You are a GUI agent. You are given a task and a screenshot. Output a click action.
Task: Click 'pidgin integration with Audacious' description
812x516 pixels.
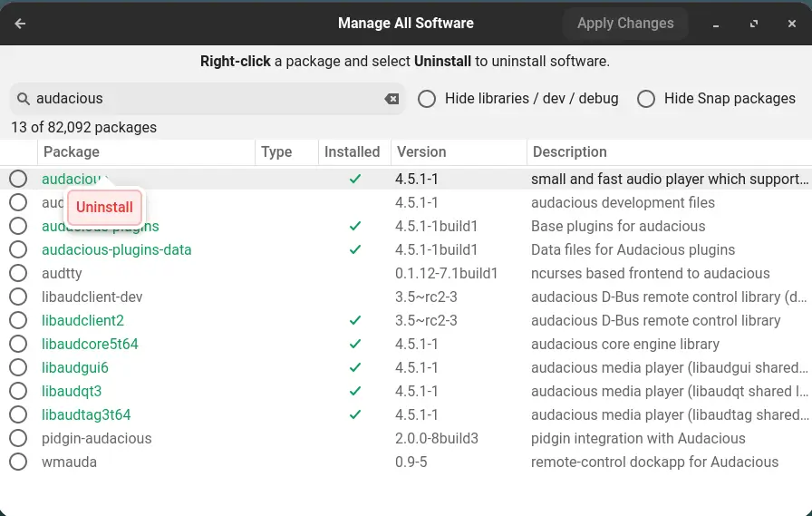pyautogui.click(x=639, y=438)
